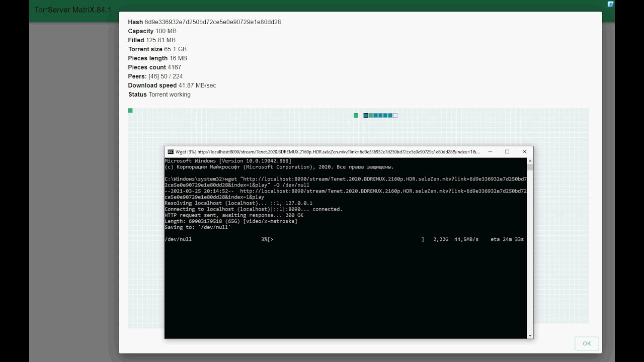The height and width of the screenshot is (362, 644).
Task: Select the empty white-outlined piece ending the cluster
Action: click(395, 116)
